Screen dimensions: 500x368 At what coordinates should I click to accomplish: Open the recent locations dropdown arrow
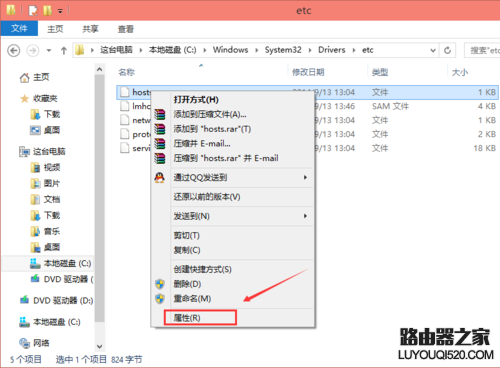pos(49,51)
